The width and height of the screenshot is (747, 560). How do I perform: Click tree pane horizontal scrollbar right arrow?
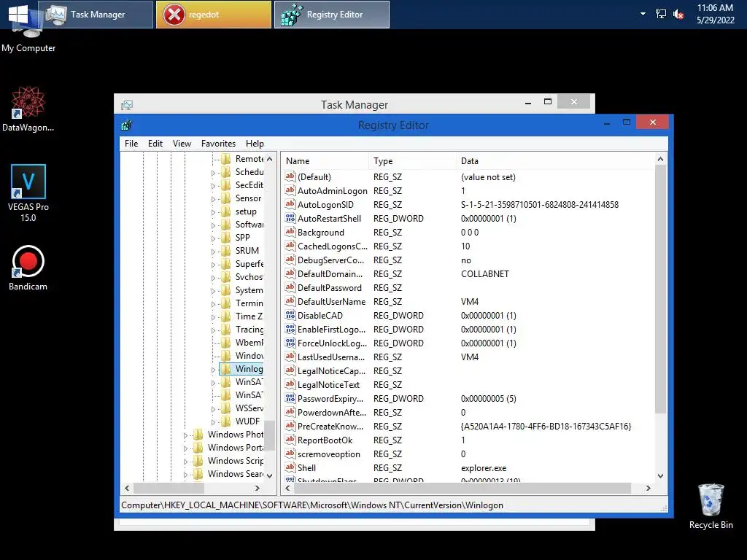258,488
